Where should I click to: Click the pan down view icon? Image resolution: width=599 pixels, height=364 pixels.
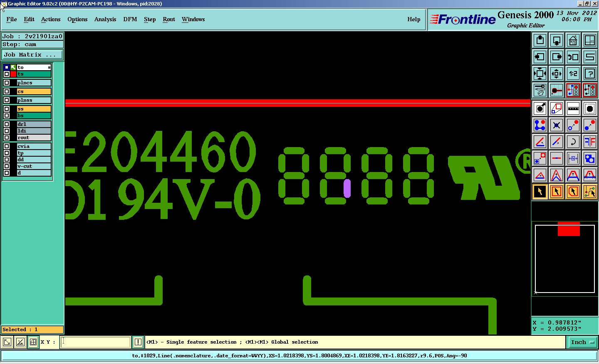557,40
